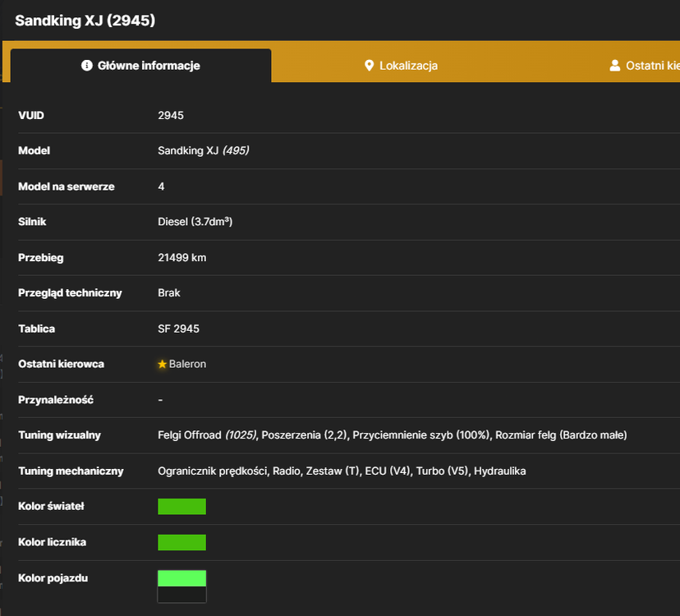Click the plate number SF 2945
680x616 pixels.
pos(178,329)
